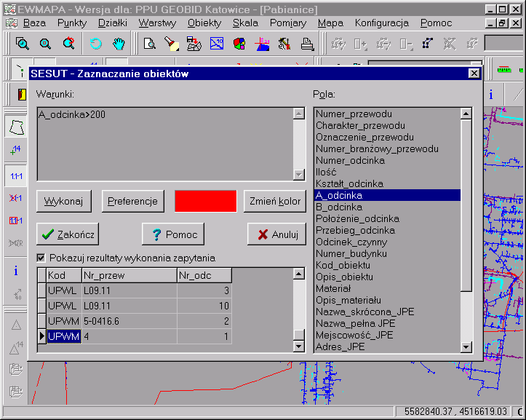The height and width of the screenshot is (420, 526).
Task: Click the zoom in magnifier tool
Action: tap(23, 44)
